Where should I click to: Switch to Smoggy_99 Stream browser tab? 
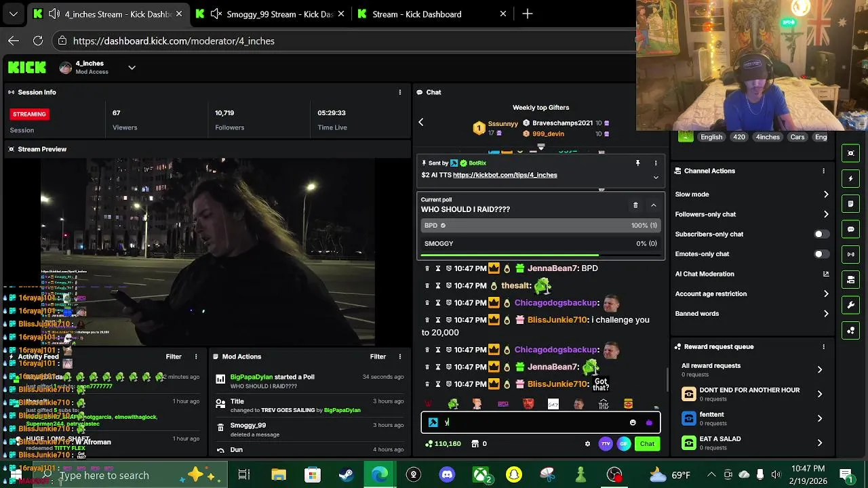[x=271, y=14]
